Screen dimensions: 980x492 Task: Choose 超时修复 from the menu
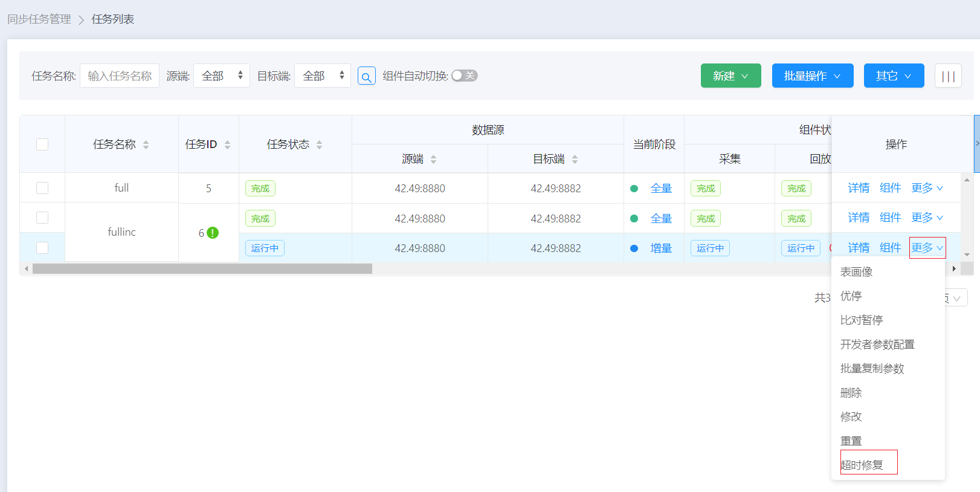point(862,465)
